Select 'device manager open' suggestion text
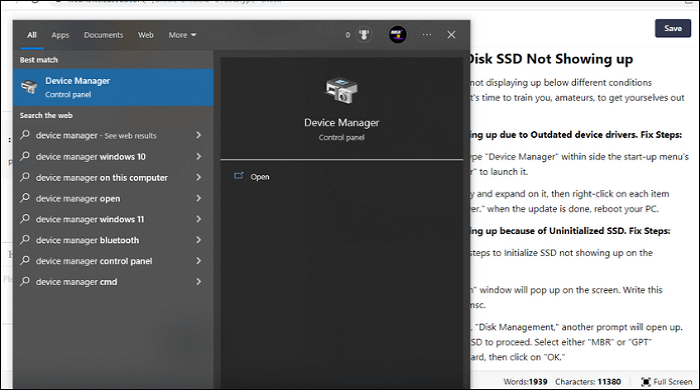Image resolution: width=700 pixels, height=390 pixels. tap(78, 199)
